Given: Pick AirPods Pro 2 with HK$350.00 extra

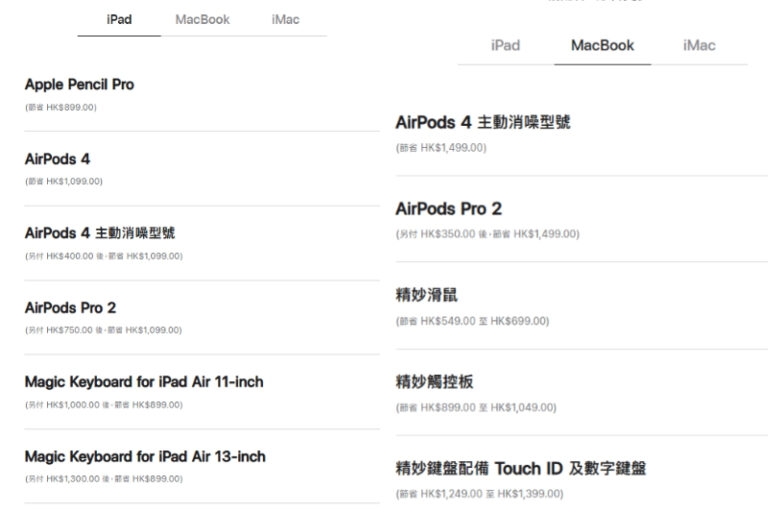Looking at the screenshot, I should click(449, 209).
